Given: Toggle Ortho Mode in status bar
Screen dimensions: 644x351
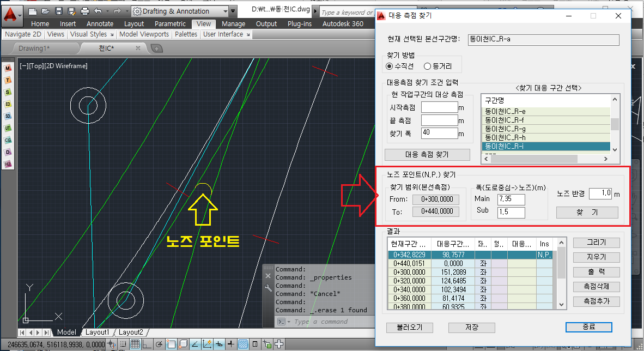Looking at the screenshot, I should 146,344.
